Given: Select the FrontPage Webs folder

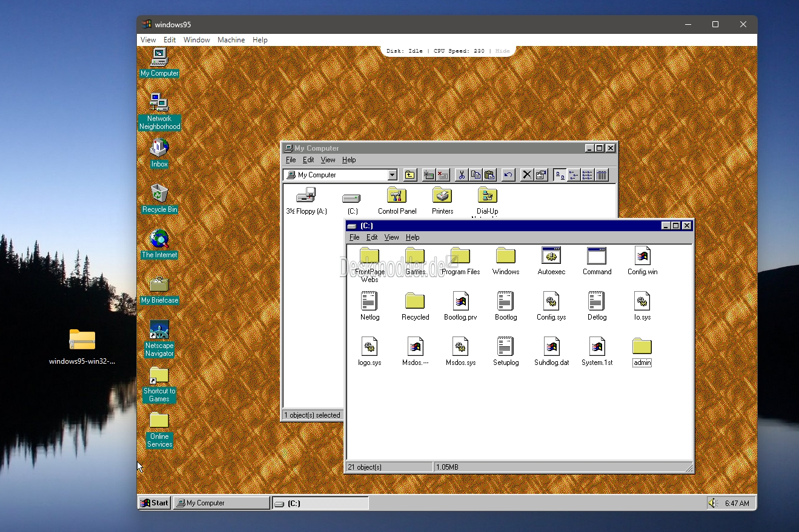Looking at the screenshot, I should pyautogui.click(x=370, y=264).
